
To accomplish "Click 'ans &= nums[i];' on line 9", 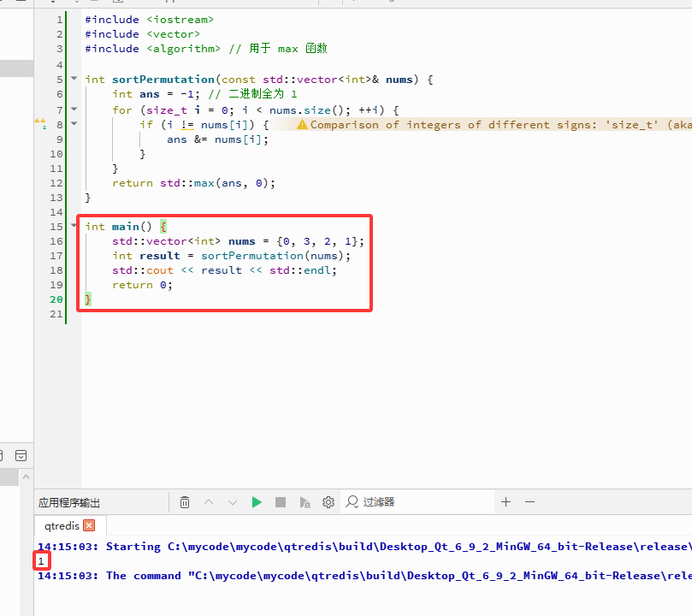I will click(x=217, y=139).
